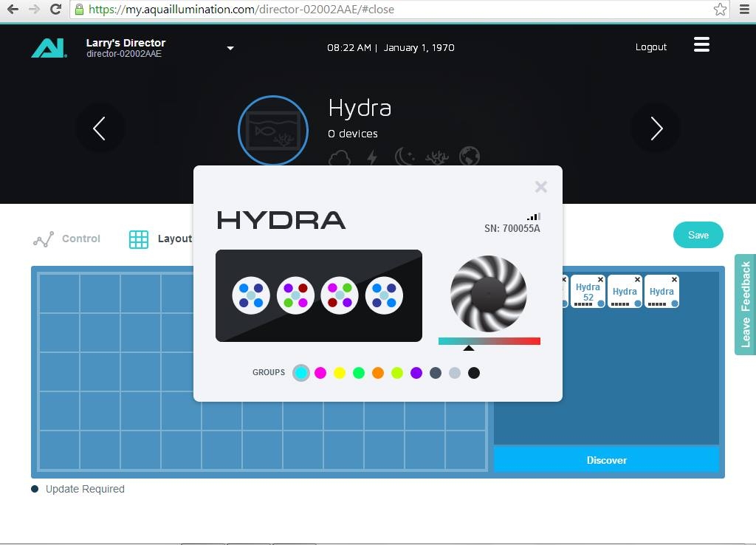The image size is (756, 545).
Task: Go to the previous tank with left arrow
Action: click(x=100, y=128)
